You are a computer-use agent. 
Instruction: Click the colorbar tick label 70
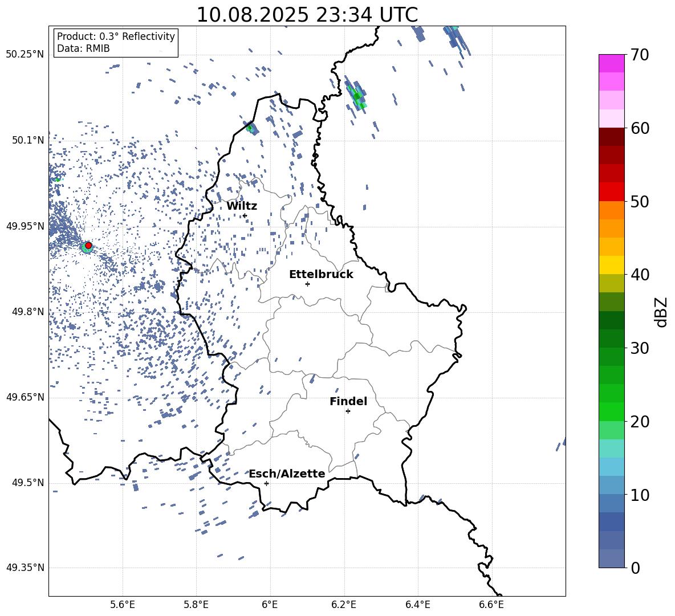(640, 55)
